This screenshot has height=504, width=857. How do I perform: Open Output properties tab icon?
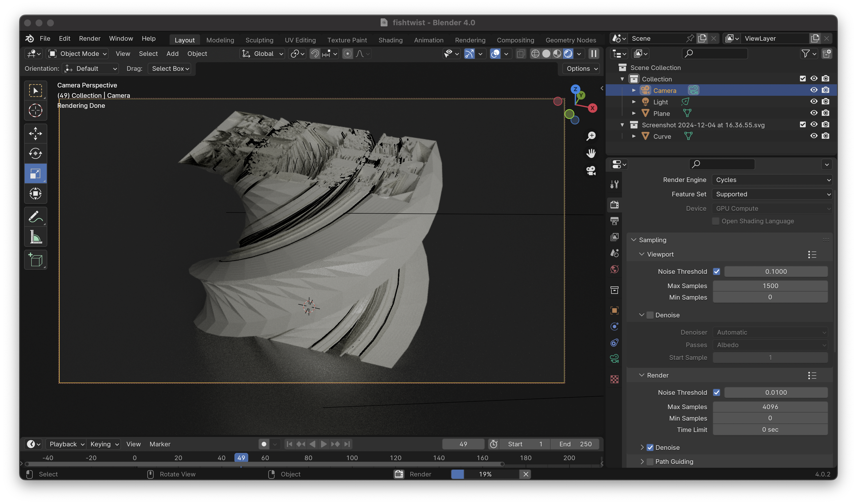[x=614, y=221]
